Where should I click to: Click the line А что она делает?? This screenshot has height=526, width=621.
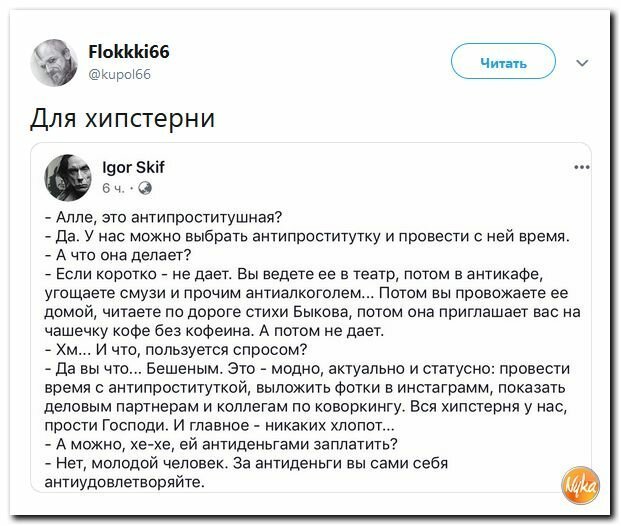coord(118,255)
